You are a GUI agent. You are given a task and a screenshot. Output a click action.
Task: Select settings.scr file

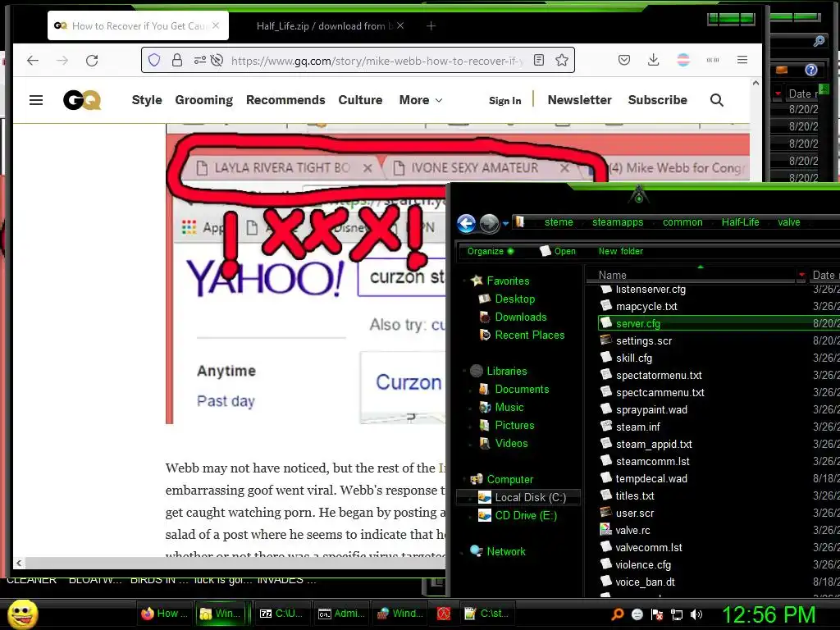[x=643, y=340]
